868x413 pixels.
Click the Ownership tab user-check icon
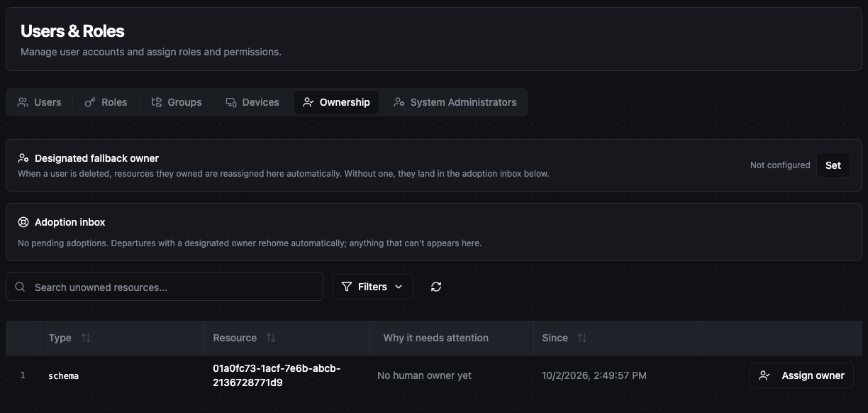point(308,102)
